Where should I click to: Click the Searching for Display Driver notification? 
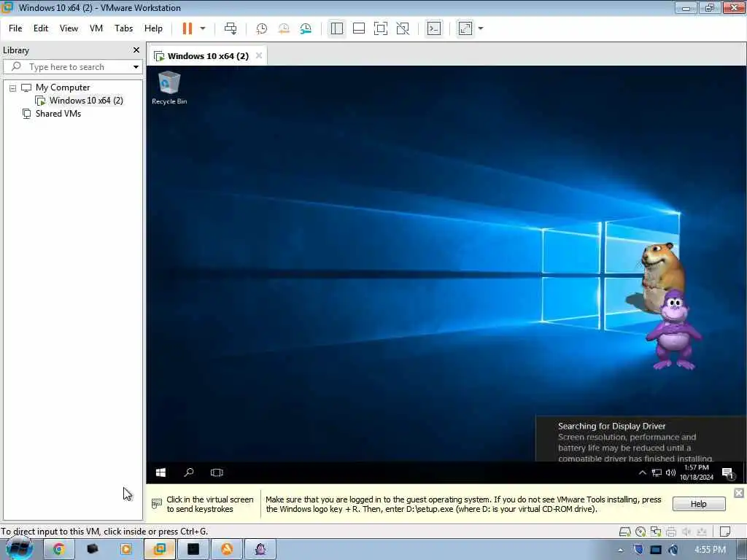pyautogui.click(x=640, y=439)
